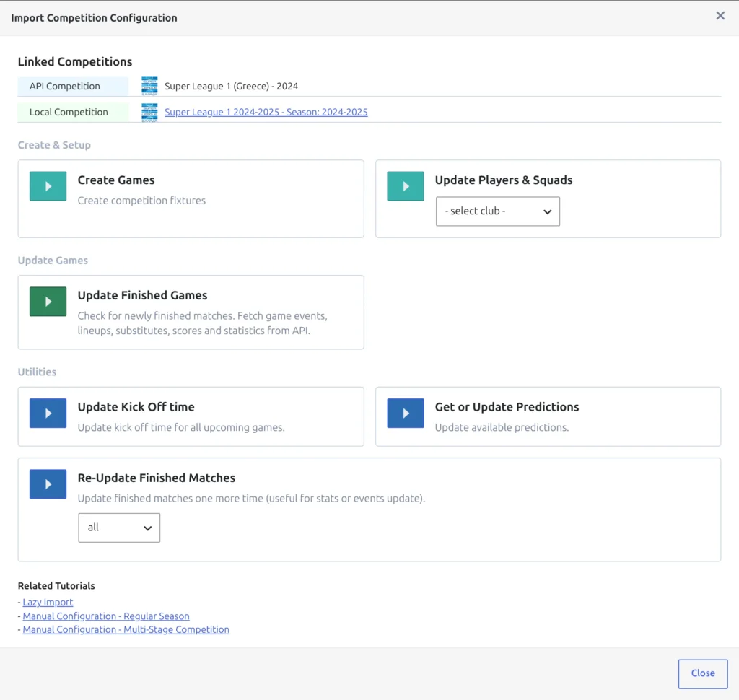
Task: Click the 'Create Games' heading
Action: pyautogui.click(x=116, y=180)
